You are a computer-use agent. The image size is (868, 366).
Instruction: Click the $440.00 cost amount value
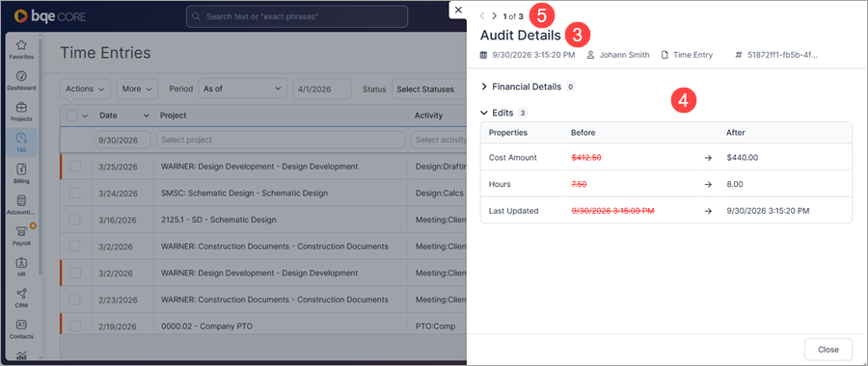click(743, 158)
